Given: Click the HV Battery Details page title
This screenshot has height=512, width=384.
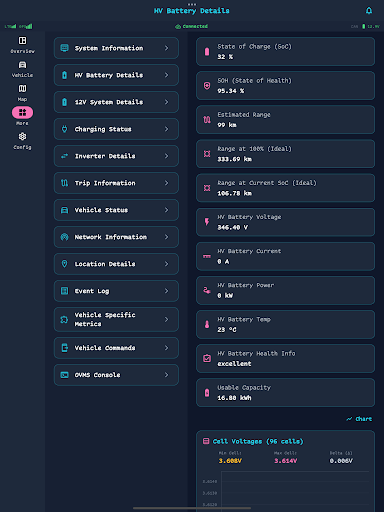Looking at the screenshot, I should click(192, 11).
